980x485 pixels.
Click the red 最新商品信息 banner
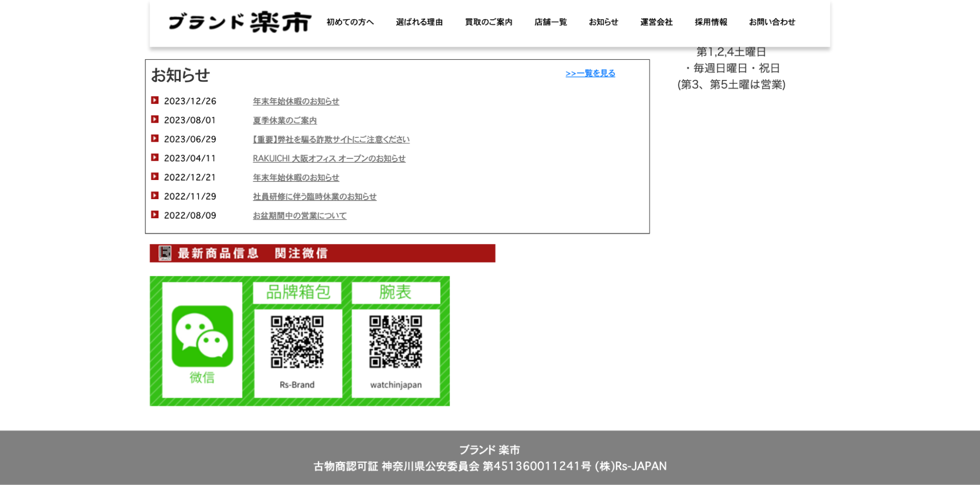322,253
